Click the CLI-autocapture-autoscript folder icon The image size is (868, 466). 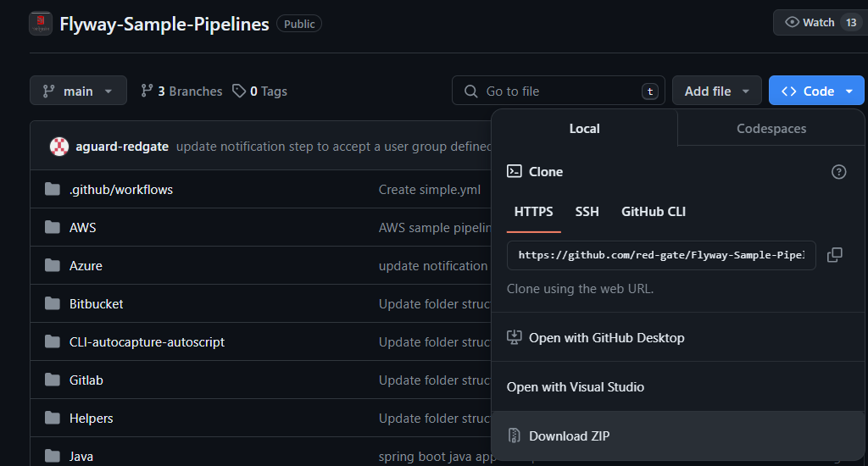(52, 342)
